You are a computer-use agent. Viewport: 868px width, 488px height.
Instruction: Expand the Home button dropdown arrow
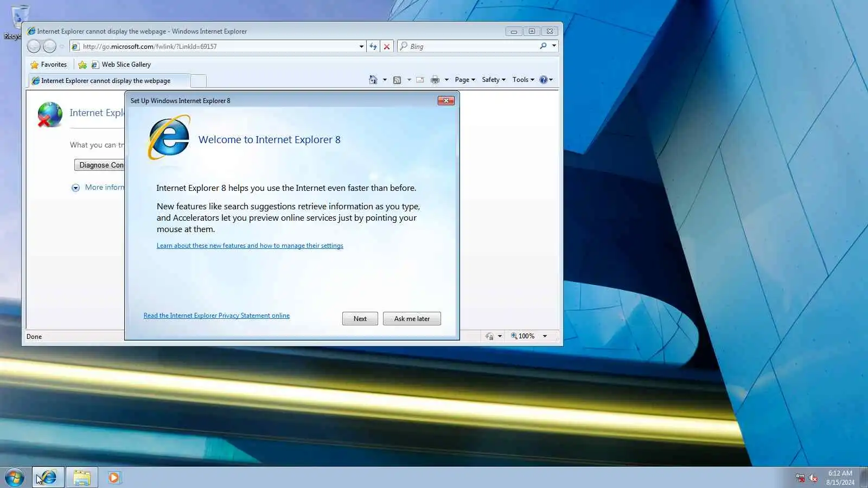click(x=385, y=80)
